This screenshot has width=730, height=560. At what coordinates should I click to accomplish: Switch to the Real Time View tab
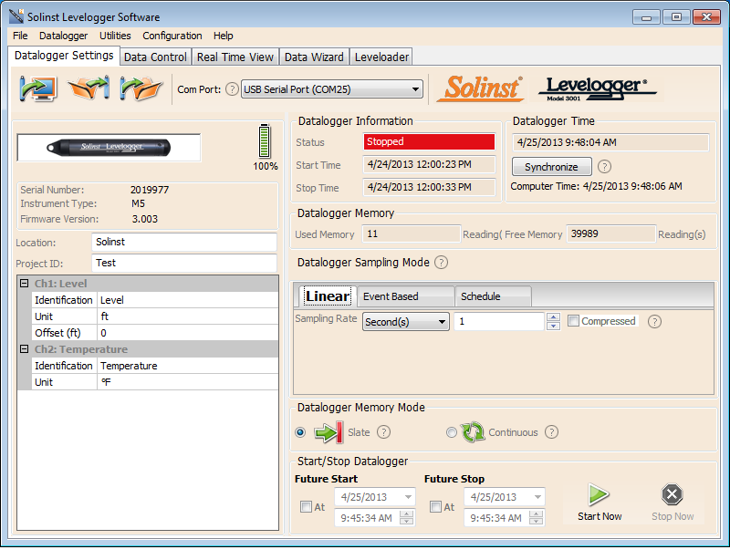click(x=235, y=57)
